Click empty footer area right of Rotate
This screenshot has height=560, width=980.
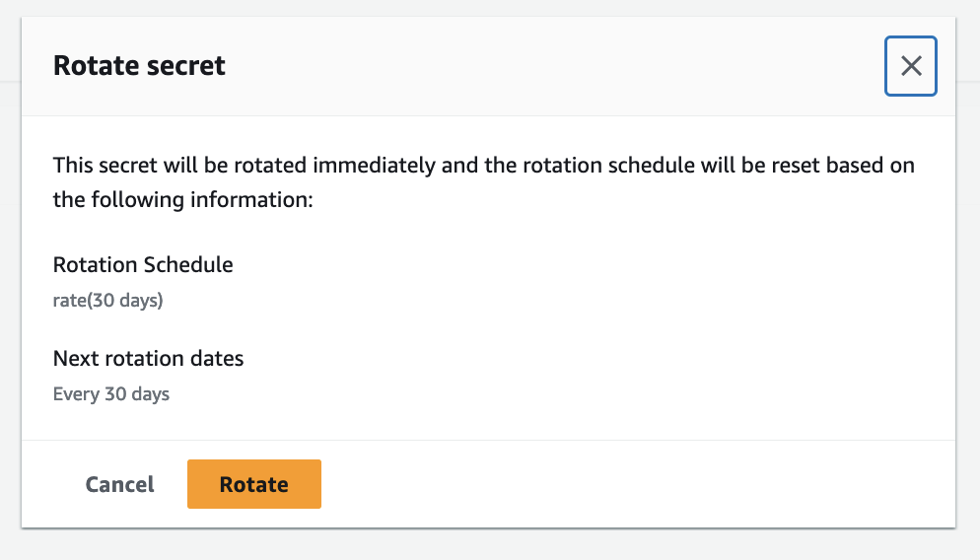click(631, 484)
